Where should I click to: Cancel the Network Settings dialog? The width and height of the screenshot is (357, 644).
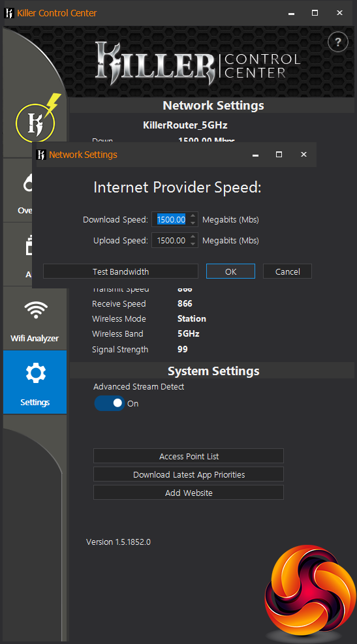[x=287, y=271]
